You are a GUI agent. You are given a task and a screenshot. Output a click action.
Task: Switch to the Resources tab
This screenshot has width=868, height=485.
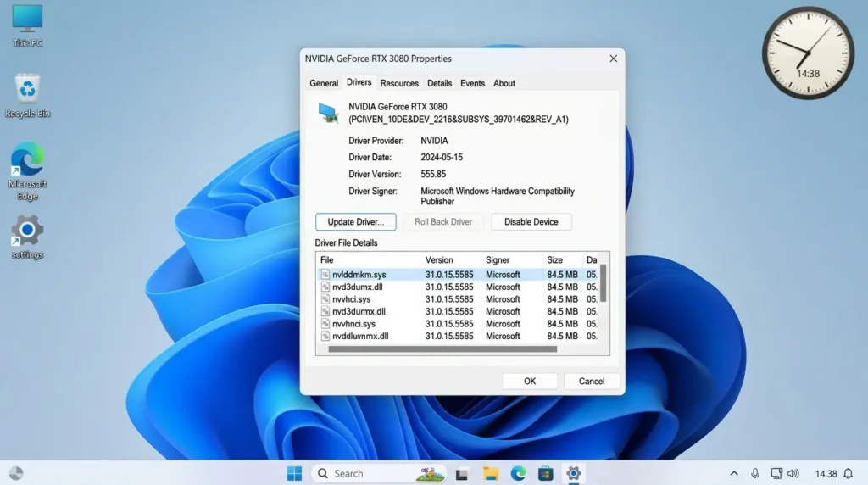click(399, 83)
